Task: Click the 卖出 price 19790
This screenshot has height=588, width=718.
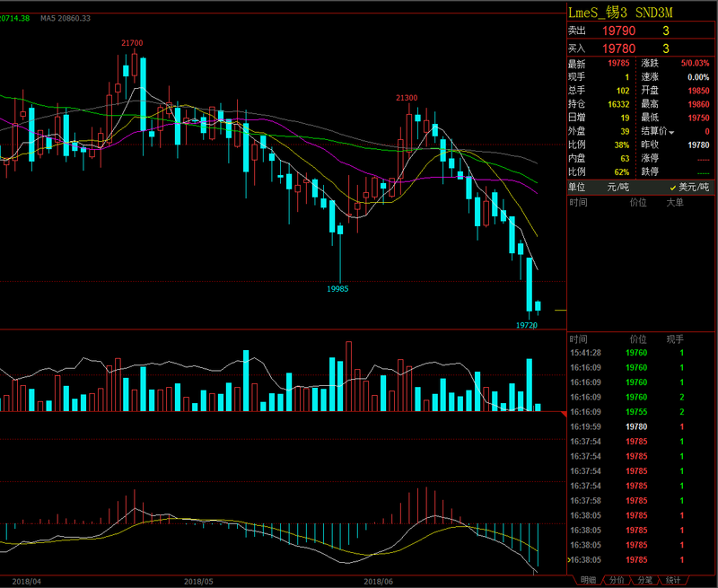Action: [618, 31]
